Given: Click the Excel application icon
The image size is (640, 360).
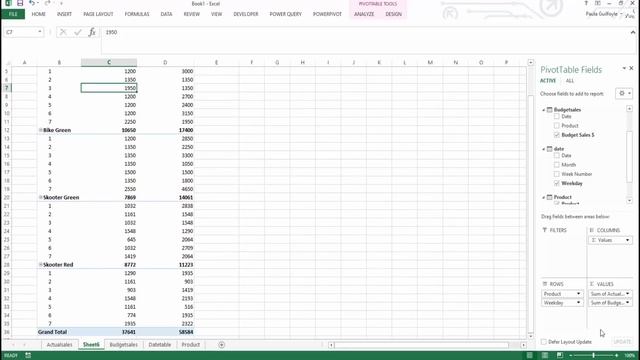Looking at the screenshot, I should pos(8,3).
